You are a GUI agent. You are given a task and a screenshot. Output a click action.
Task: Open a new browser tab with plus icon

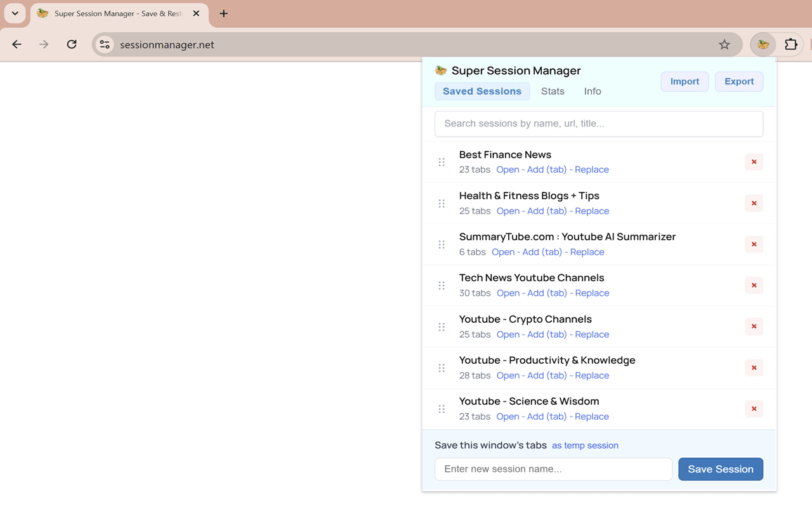pos(223,13)
